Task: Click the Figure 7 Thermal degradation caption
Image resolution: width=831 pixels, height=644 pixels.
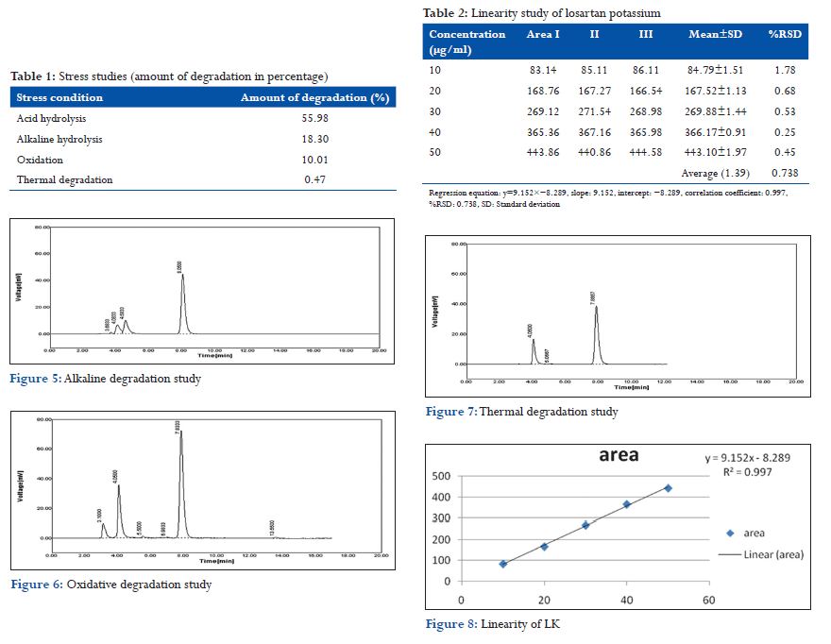Action: coord(521,412)
